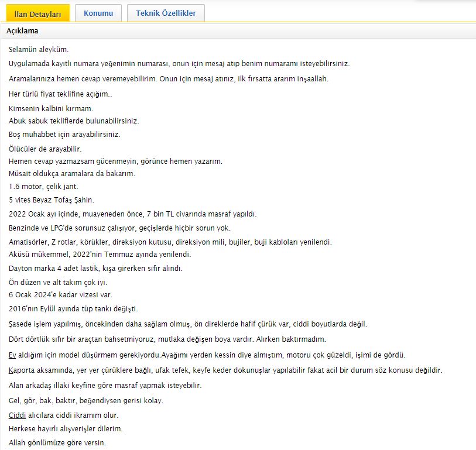The width and height of the screenshot is (476, 450).
Task: Click the "5 vites Beyaz Tofaş Şahin" line
Action: click(x=51, y=200)
